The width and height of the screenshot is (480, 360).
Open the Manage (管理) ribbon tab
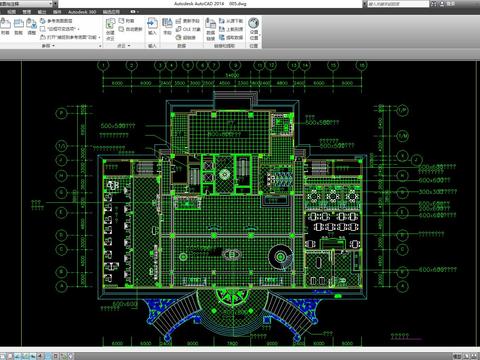[x=27, y=12]
